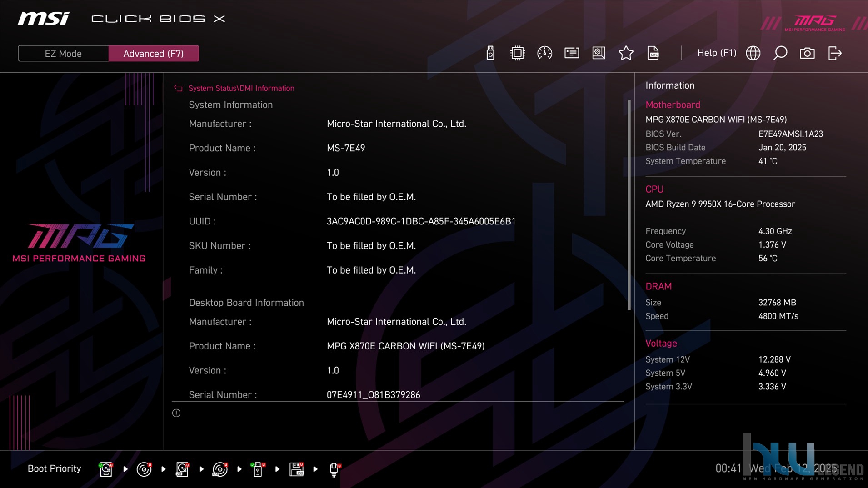Open the CPU chip settings icon

[x=517, y=53]
